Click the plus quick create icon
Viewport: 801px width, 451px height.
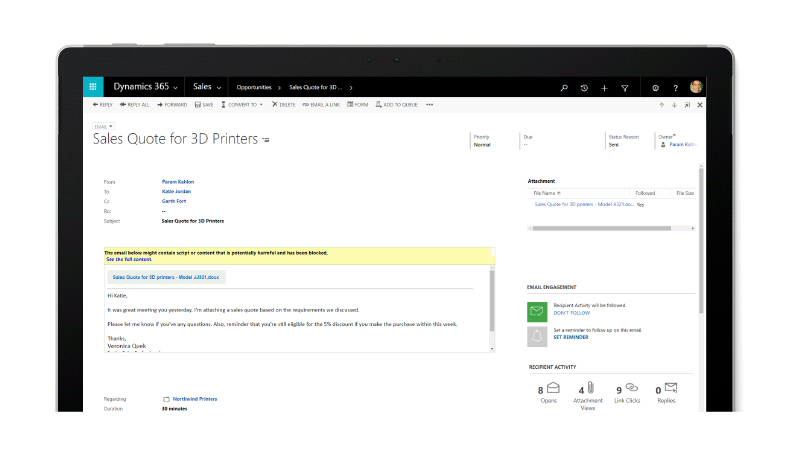(604, 88)
